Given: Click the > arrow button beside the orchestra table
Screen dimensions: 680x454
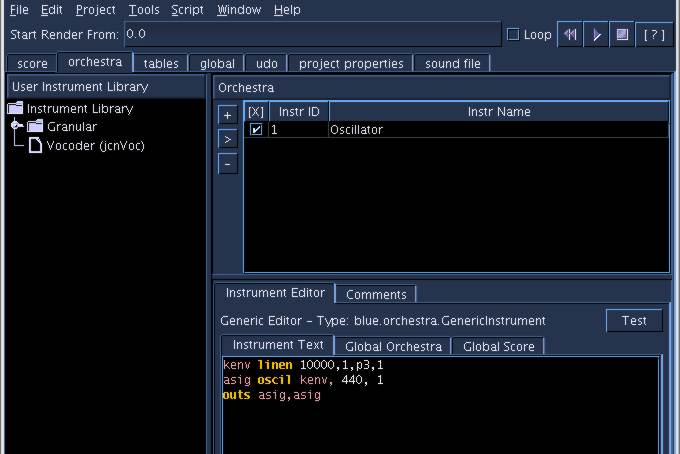Looking at the screenshot, I should click(x=228, y=139).
